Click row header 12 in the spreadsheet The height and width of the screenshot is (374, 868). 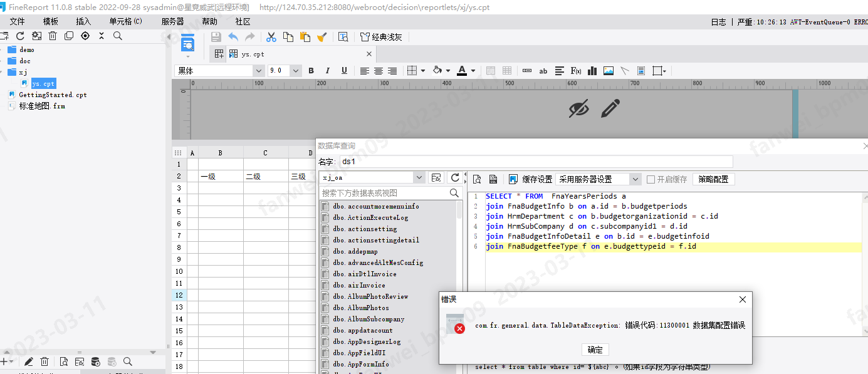point(179,295)
